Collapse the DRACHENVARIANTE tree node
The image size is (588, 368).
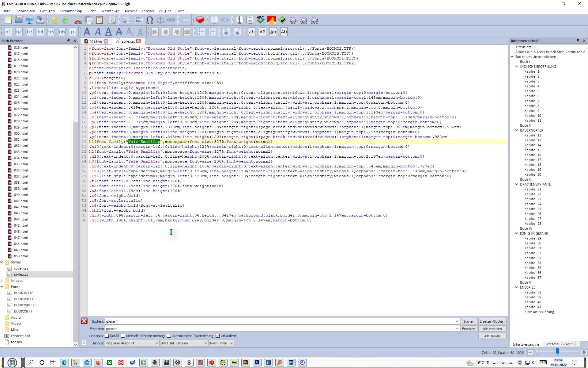pyautogui.click(x=517, y=184)
